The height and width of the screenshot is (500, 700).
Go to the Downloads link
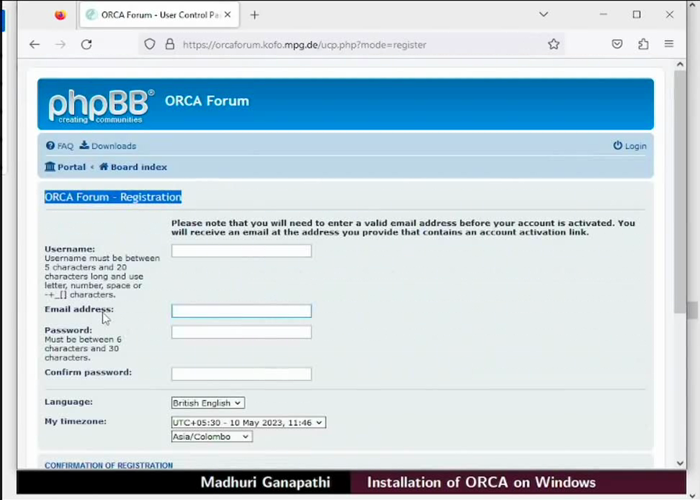113,146
